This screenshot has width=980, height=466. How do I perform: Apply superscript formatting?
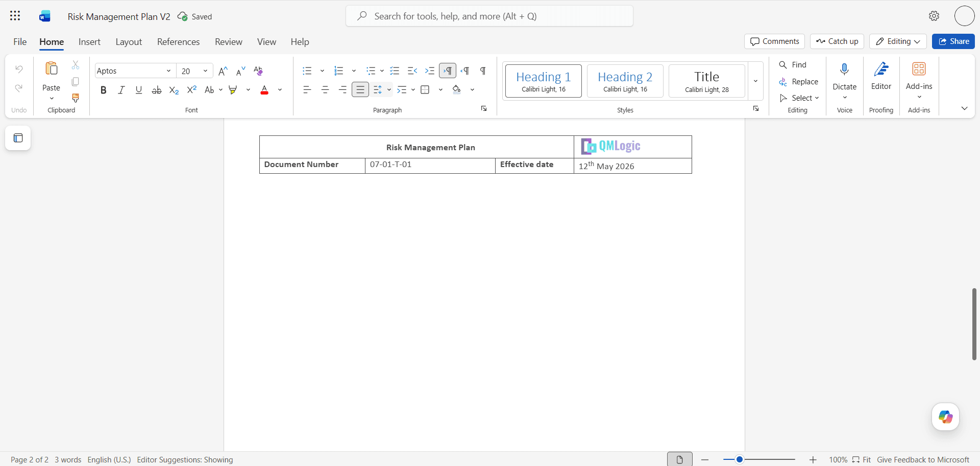[192, 90]
